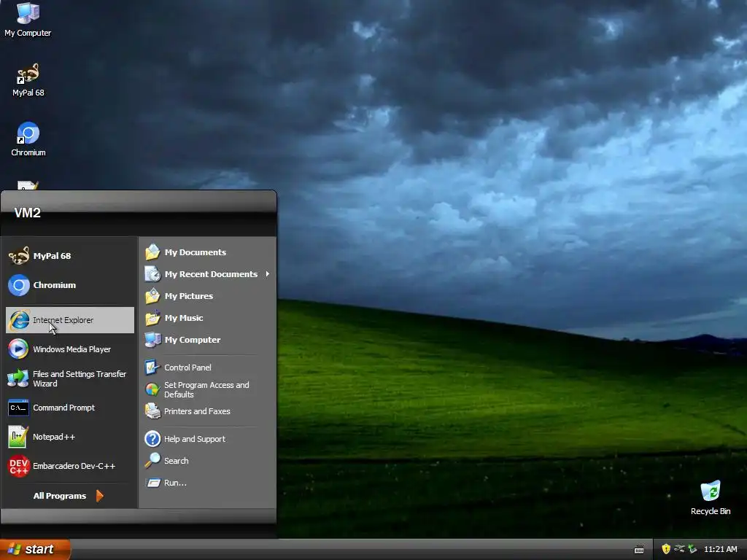Image resolution: width=747 pixels, height=560 pixels.
Task: Open MyPal 68 from the Start menu
Action: 69,256
